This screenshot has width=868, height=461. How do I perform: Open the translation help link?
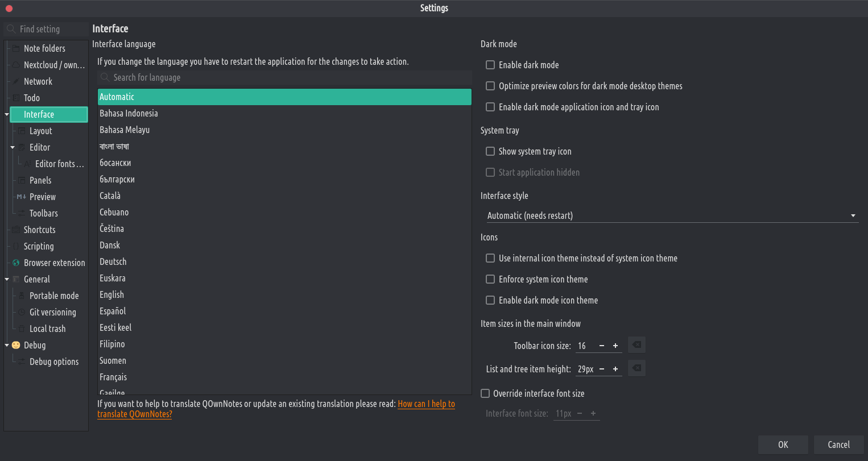425,404
